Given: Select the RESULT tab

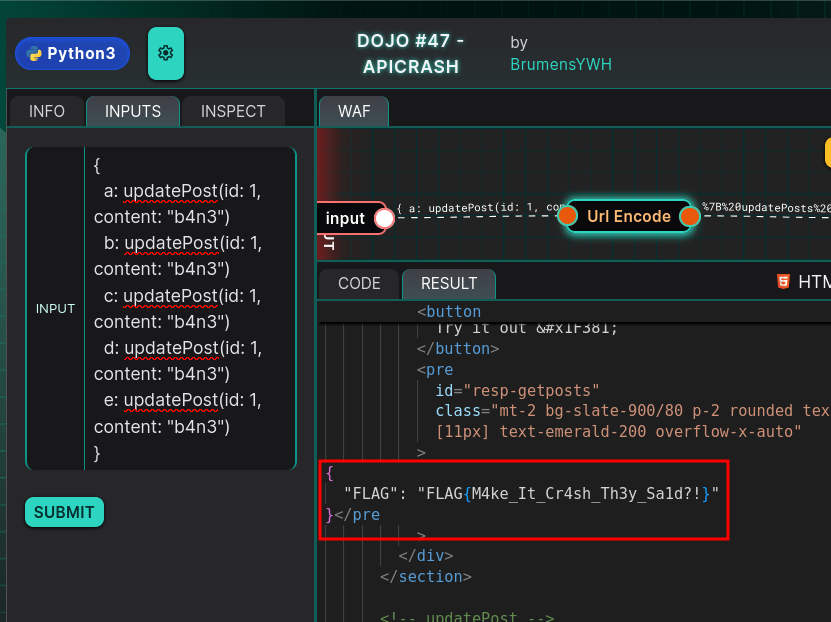Looking at the screenshot, I should (449, 283).
